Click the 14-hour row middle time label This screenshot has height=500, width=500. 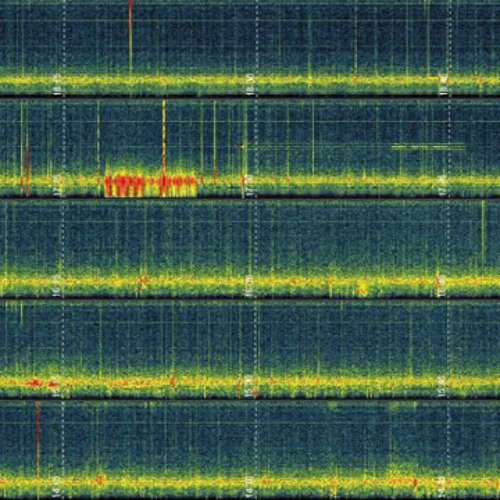(251, 487)
